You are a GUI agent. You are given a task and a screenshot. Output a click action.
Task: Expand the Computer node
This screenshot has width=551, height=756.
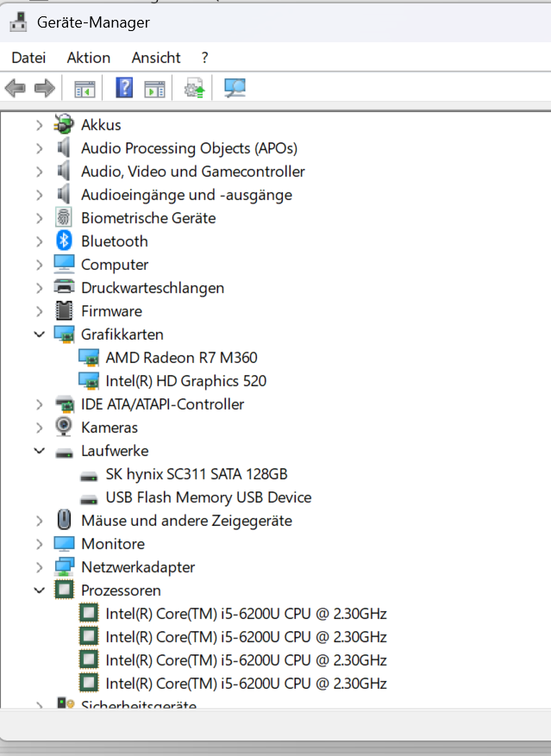pos(39,265)
